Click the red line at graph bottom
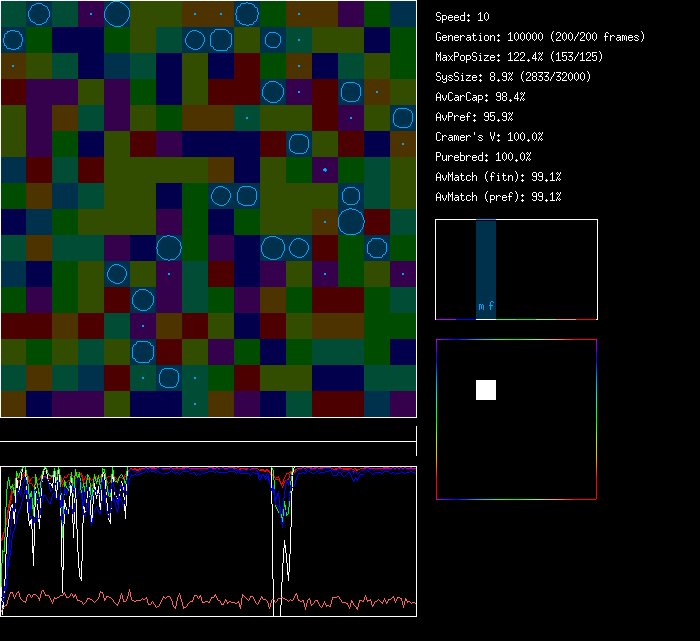This screenshot has height=641, width=700. [x=200, y=601]
